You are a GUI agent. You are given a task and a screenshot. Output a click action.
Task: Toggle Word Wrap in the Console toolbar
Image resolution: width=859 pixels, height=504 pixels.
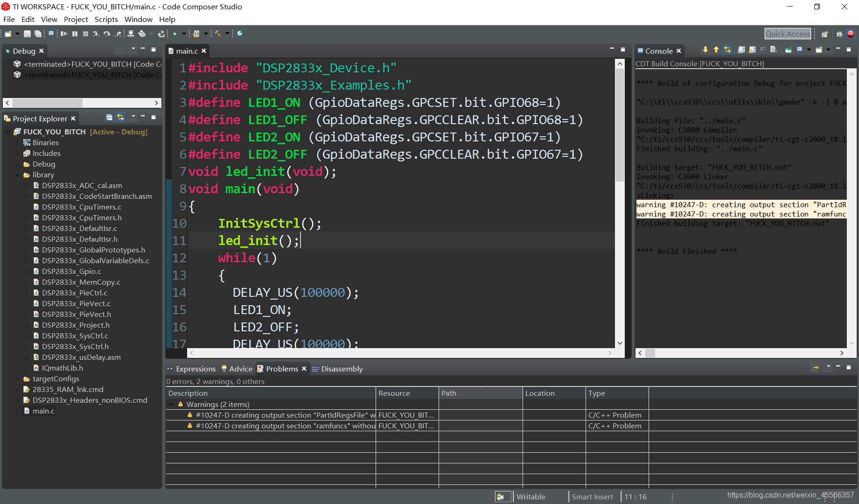click(x=763, y=49)
